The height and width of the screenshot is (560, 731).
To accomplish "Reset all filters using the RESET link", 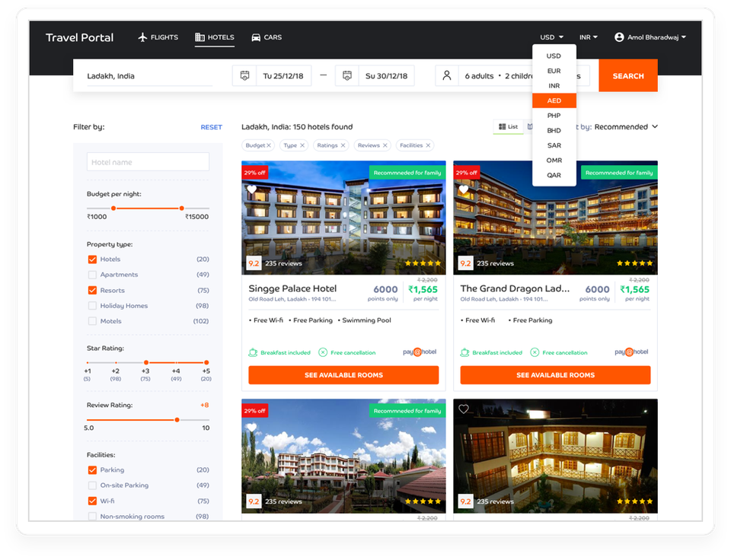I will pyautogui.click(x=211, y=127).
